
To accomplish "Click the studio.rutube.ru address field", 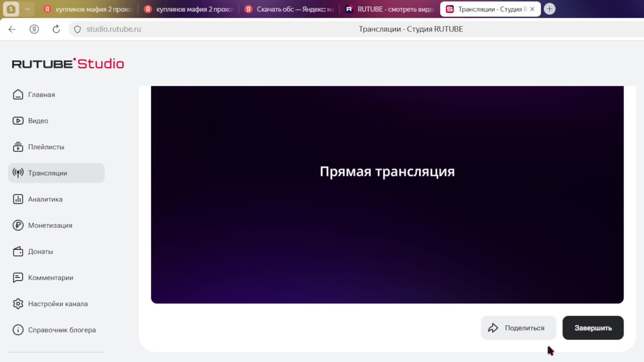I will pyautogui.click(x=114, y=29).
